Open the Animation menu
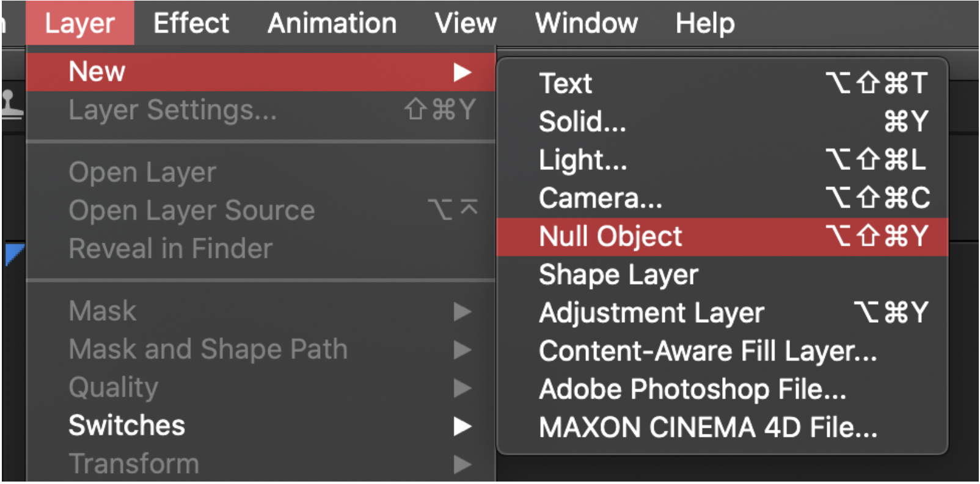The image size is (980, 484). click(332, 23)
